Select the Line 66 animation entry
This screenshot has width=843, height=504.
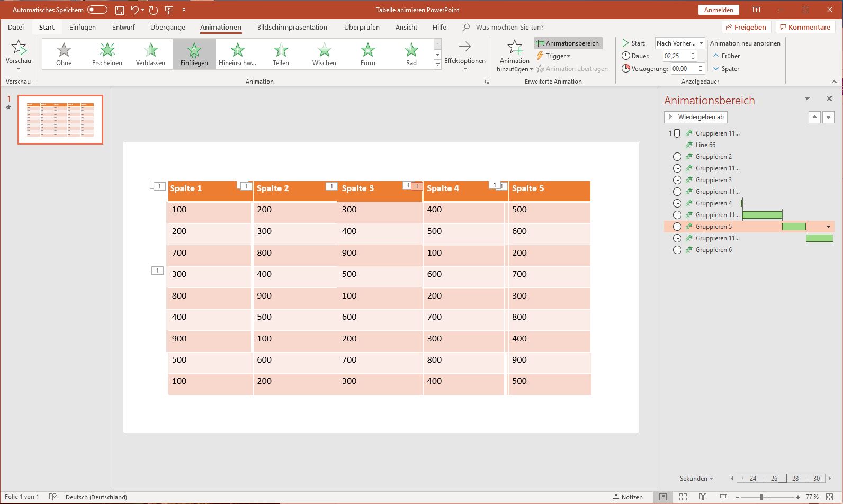click(705, 145)
